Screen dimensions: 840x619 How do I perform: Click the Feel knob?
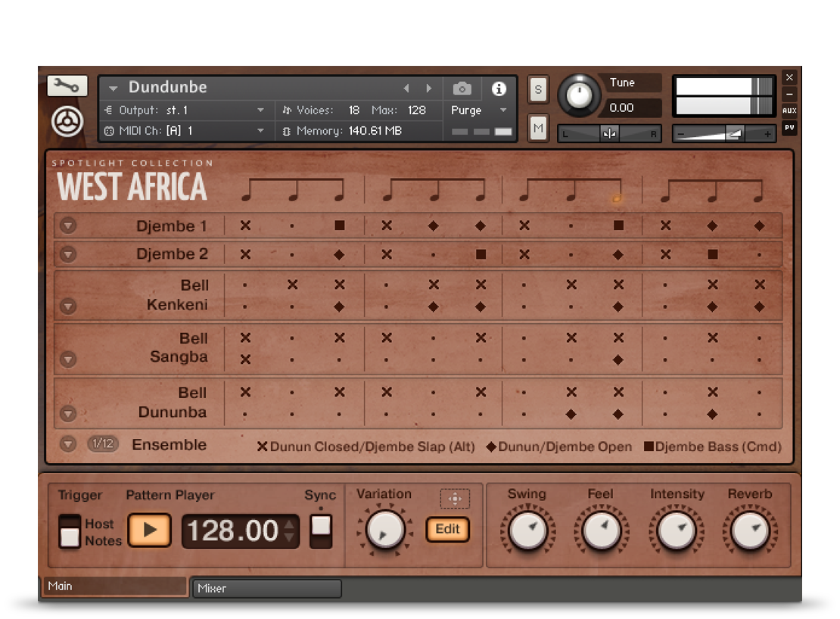tap(602, 530)
